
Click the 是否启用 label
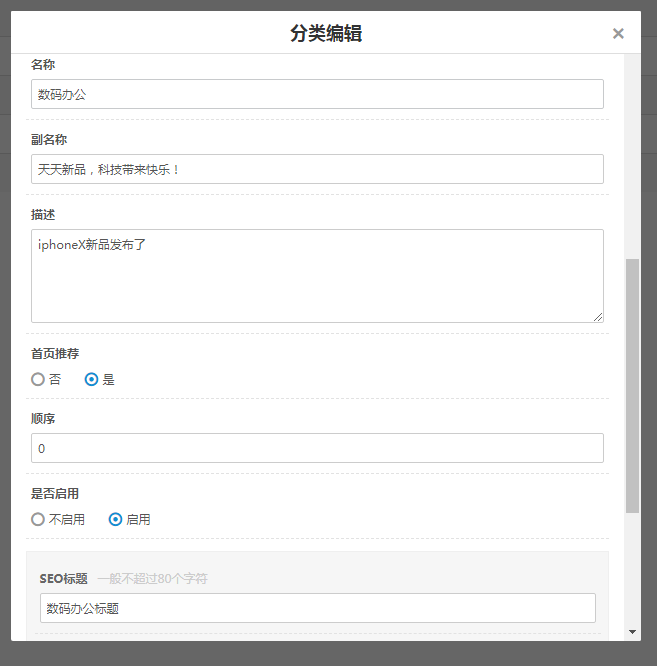(x=55, y=494)
